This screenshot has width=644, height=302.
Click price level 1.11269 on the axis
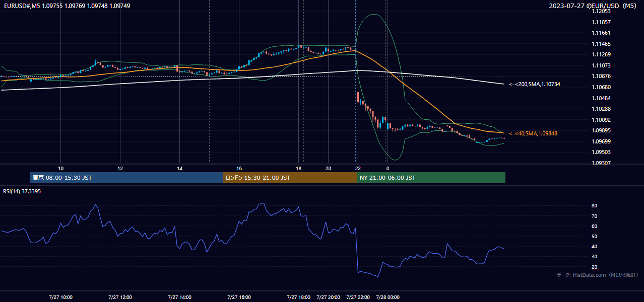[602, 54]
